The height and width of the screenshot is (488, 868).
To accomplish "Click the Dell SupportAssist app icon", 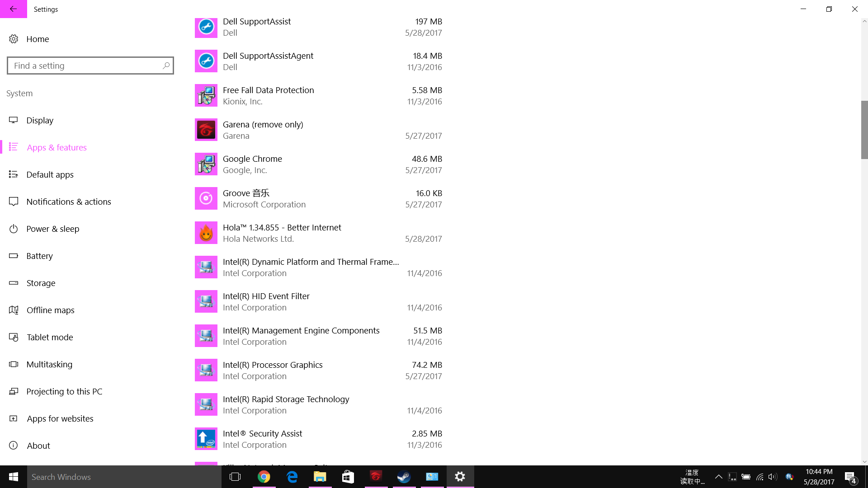I will click(206, 27).
